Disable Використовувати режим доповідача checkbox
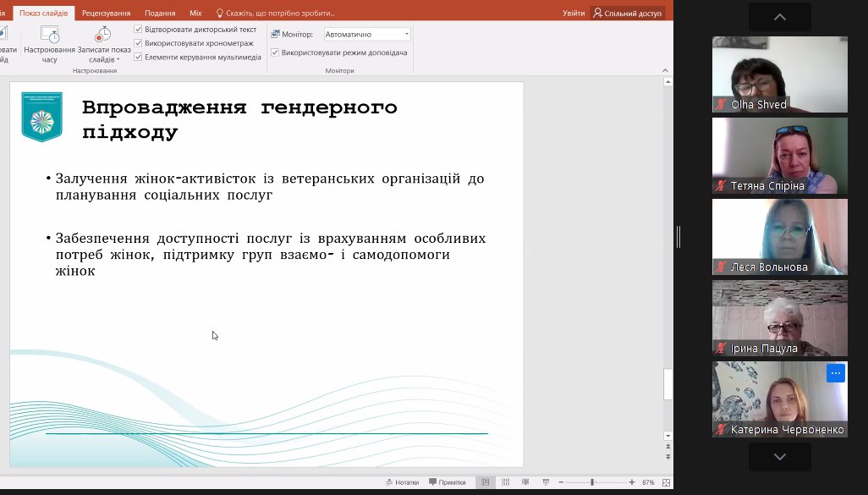 click(275, 52)
